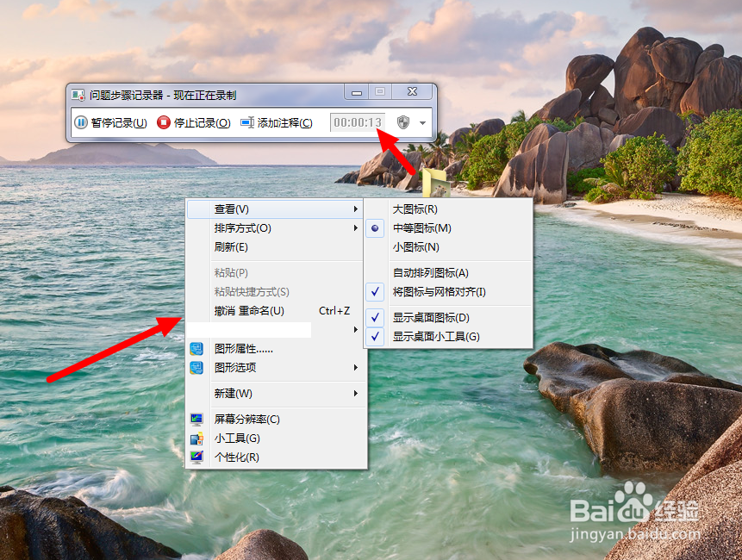Screen dimensions: 742x560
Task: Click the pause icon in the recorder
Action: pyautogui.click(x=81, y=122)
